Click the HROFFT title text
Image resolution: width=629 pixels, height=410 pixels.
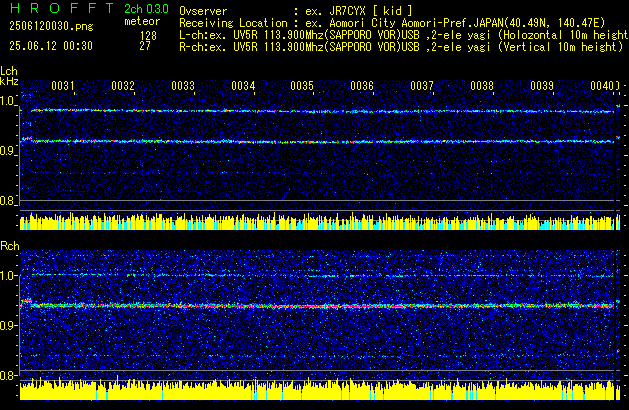62,8
